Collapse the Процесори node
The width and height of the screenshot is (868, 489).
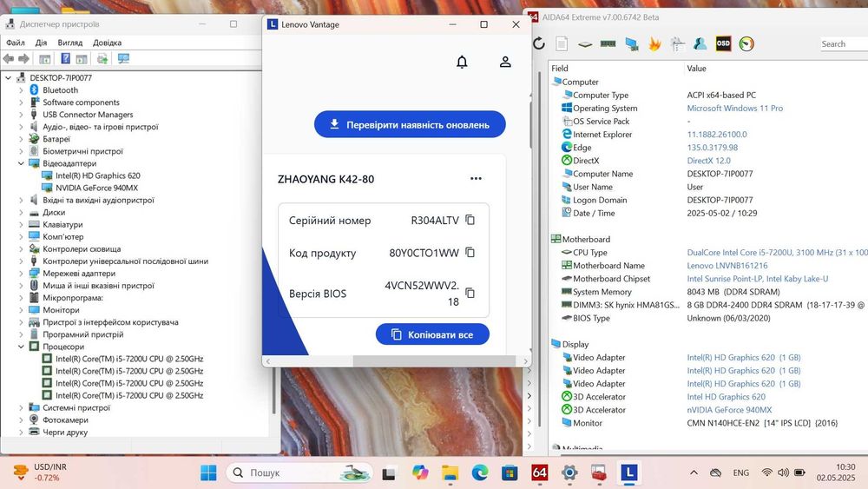click(x=21, y=347)
